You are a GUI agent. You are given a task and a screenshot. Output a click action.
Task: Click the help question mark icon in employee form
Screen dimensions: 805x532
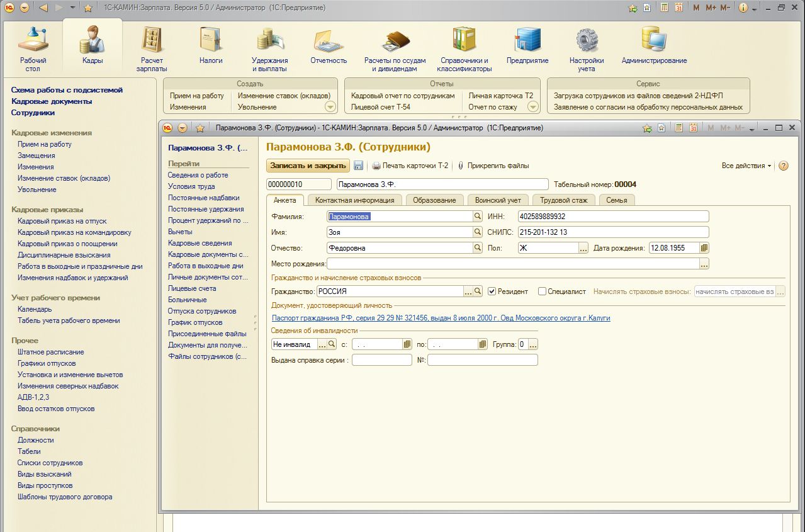point(784,166)
